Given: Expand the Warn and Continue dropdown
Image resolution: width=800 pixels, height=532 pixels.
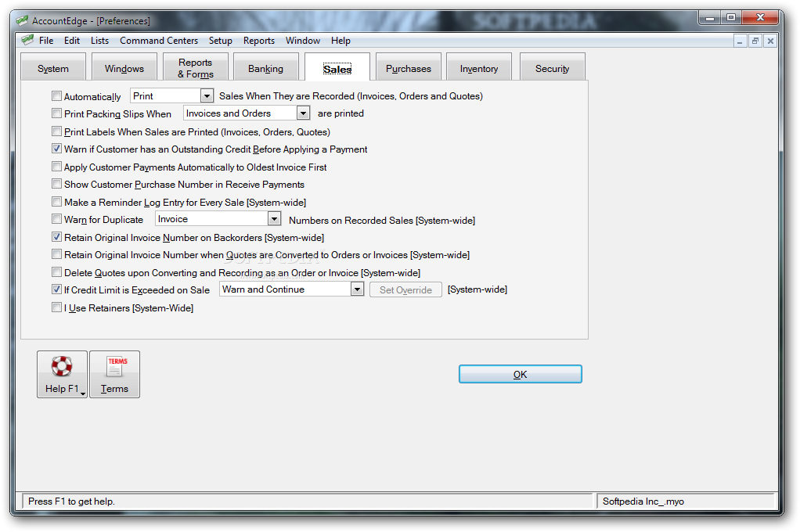Looking at the screenshot, I should (357, 289).
